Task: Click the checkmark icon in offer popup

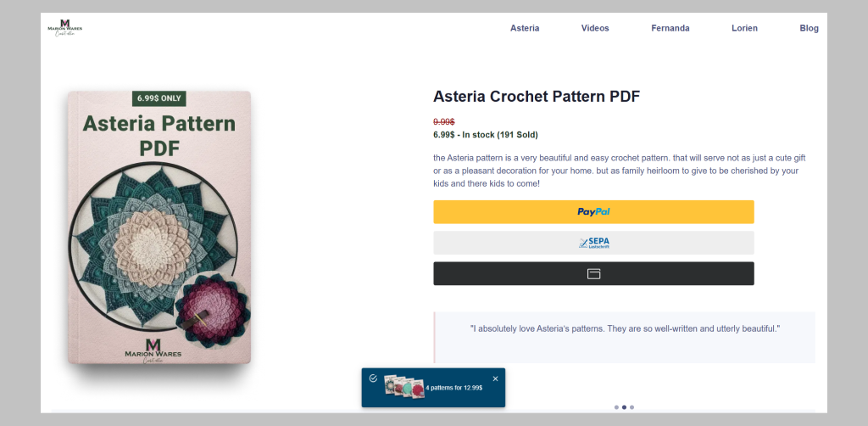Action: pyautogui.click(x=373, y=378)
